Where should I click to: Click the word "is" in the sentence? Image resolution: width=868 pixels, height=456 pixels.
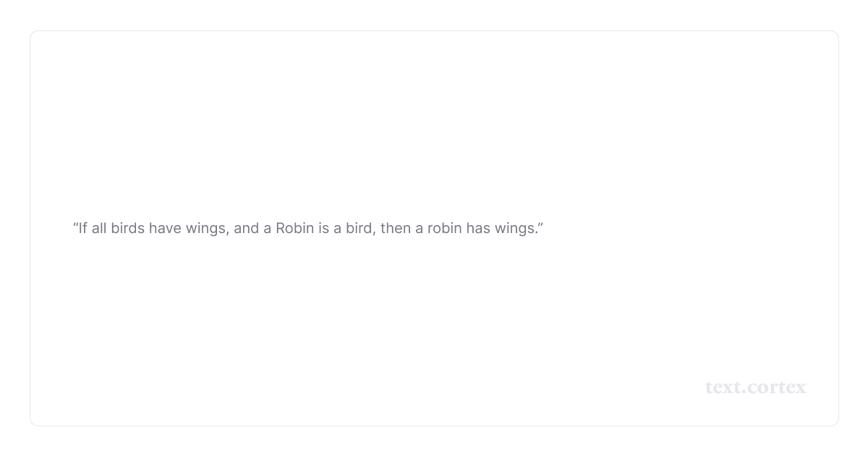pos(323,228)
